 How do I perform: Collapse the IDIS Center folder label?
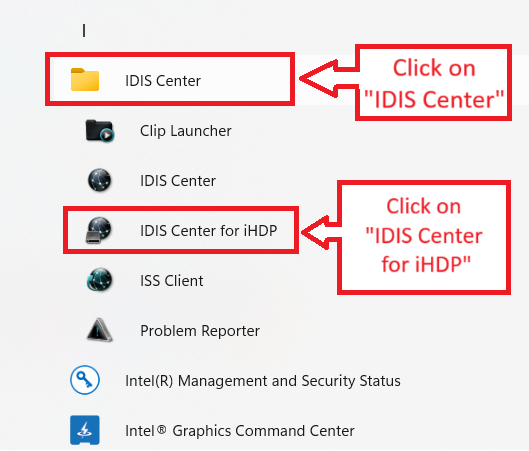click(163, 81)
